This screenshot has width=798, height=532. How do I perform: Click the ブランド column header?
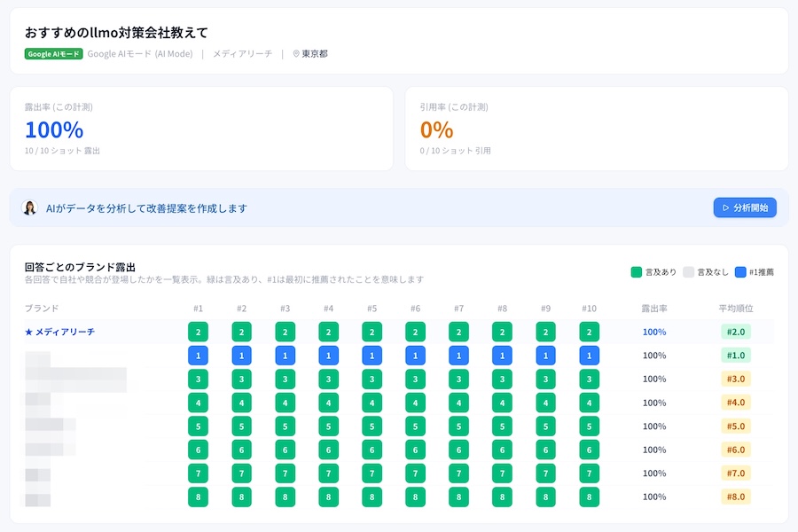42,308
